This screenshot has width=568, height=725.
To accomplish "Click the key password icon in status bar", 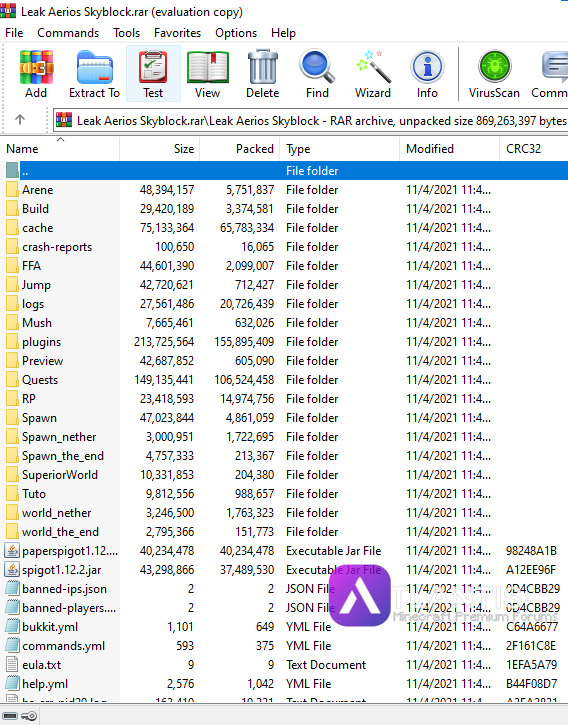I will click(29, 716).
